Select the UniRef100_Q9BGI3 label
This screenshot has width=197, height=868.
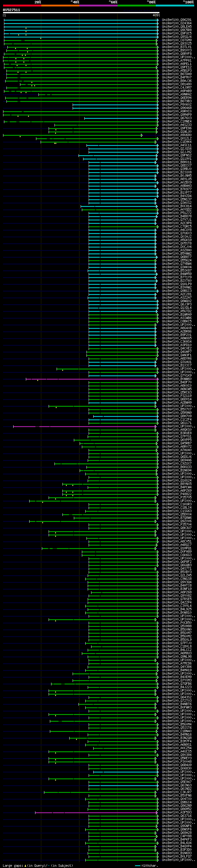tap(176, 291)
